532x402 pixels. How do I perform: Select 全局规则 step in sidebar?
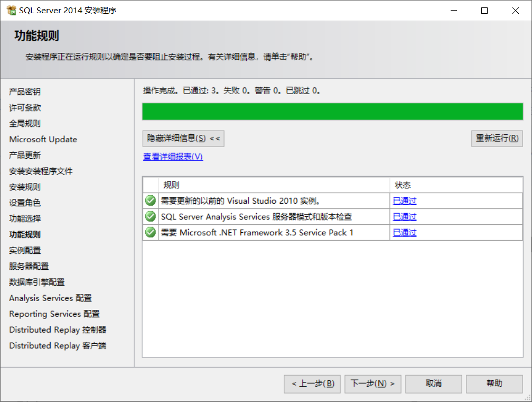25,123
